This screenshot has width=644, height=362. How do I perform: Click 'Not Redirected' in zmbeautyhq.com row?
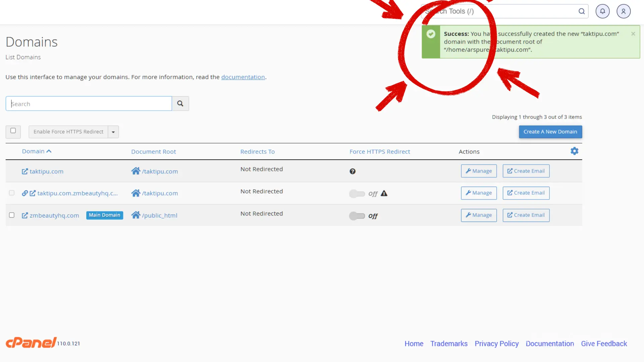tap(262, 214)
